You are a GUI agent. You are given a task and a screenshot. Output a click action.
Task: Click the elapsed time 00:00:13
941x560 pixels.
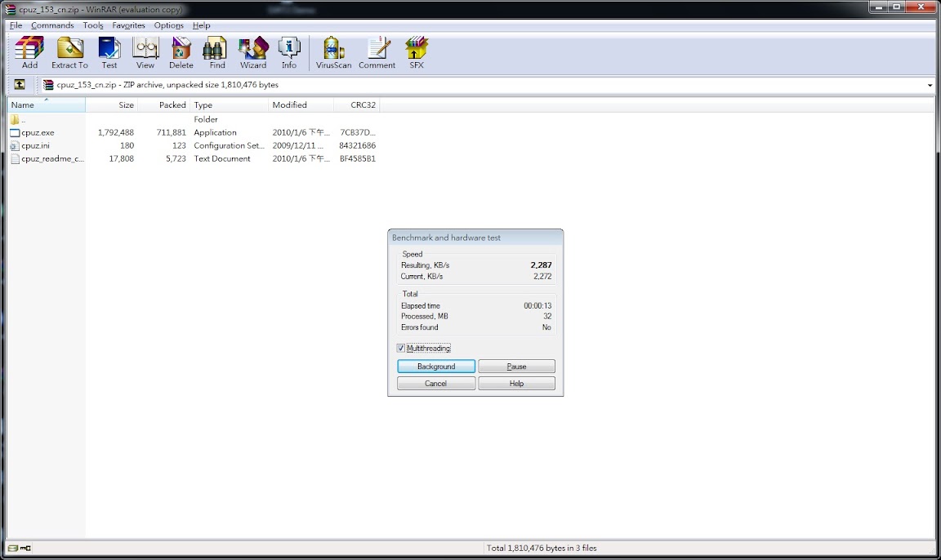pyautogui.click(x=537, y=306)
